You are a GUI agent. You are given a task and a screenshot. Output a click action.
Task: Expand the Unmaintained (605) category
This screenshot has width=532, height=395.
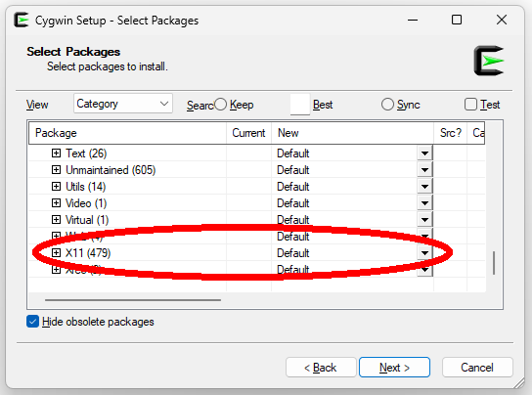[x=57, y=170]
